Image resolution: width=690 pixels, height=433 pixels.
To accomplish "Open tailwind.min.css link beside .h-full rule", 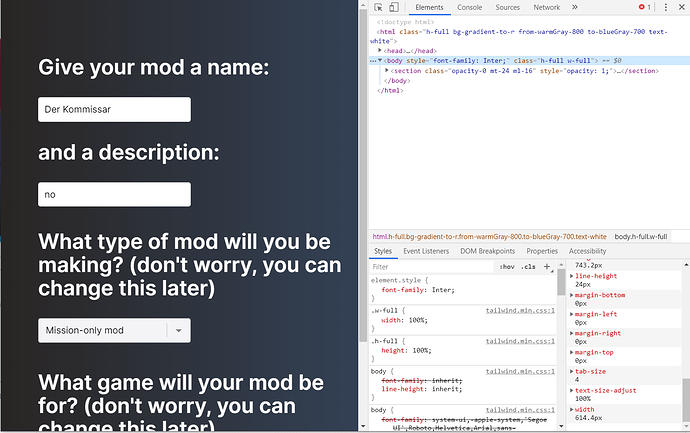I will (520, 341).
